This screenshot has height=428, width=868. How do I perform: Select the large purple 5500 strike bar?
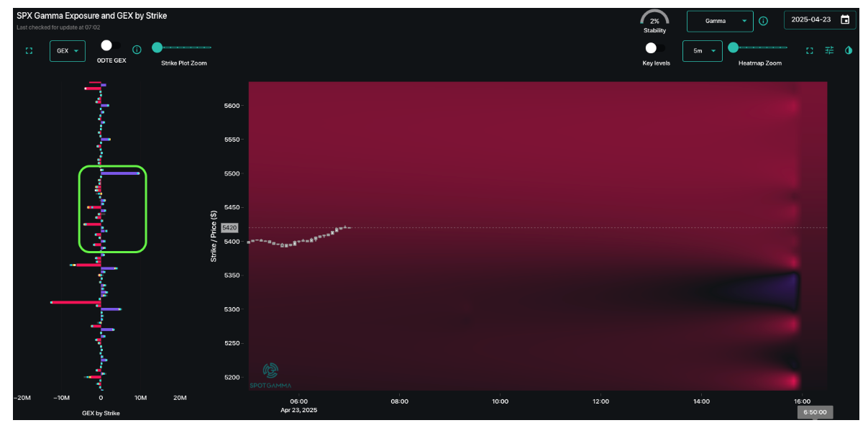click(120, 173)
